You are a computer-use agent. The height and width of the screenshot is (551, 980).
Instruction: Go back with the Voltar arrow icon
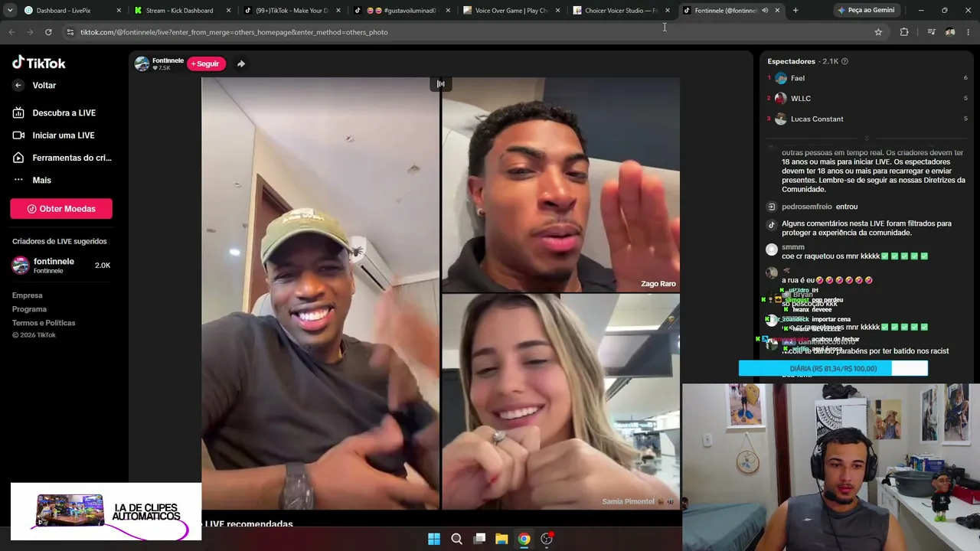18,86
